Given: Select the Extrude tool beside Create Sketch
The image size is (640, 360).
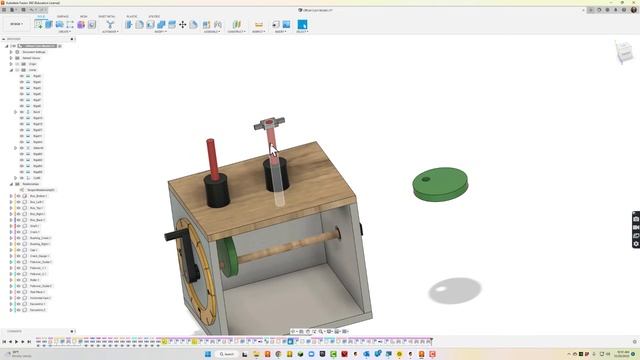Looking at the screenshot, I should 49,24.
